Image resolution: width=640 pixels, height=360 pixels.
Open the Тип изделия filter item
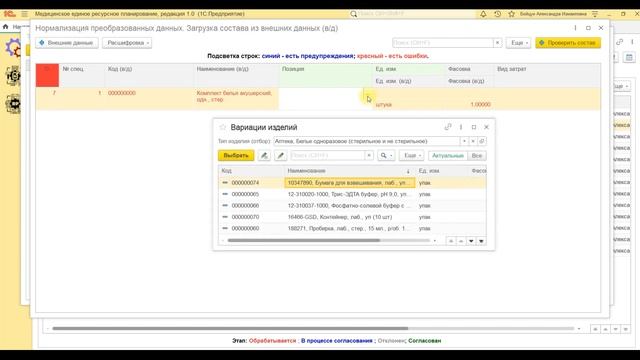coord(482,141)
